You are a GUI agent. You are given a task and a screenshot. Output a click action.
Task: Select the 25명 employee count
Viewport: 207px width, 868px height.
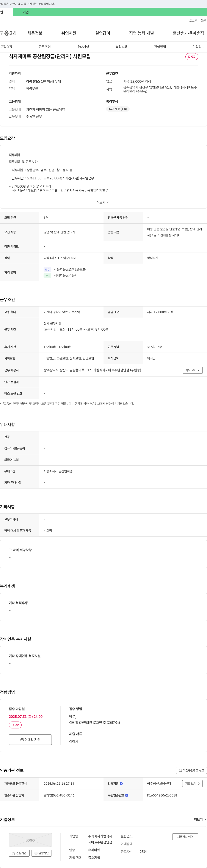[143, 852]
